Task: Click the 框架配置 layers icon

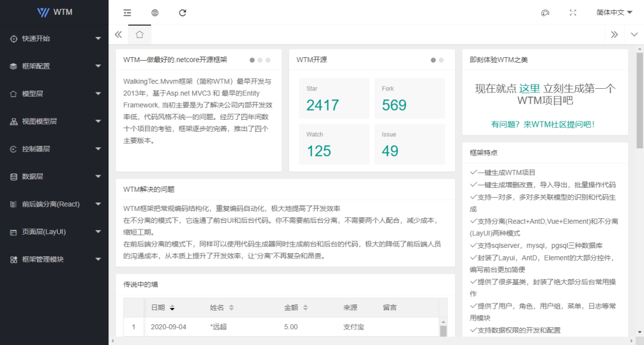Action: coord(14,66)
